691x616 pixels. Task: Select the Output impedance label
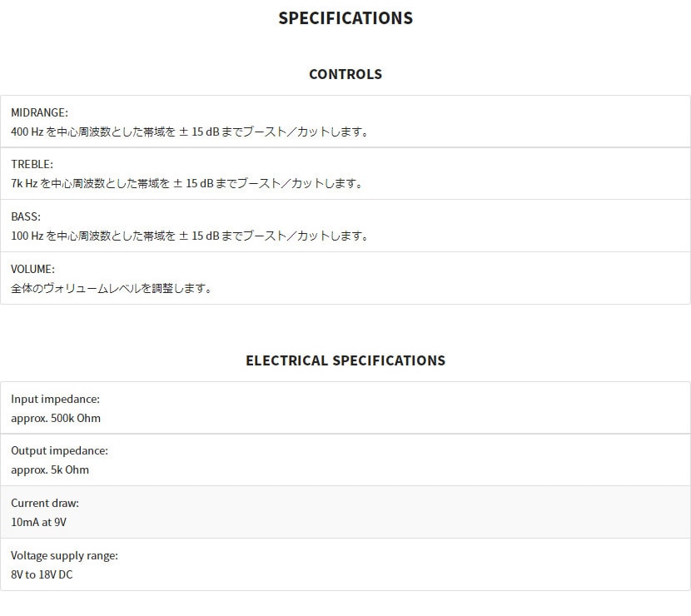(x=59, y=451)
